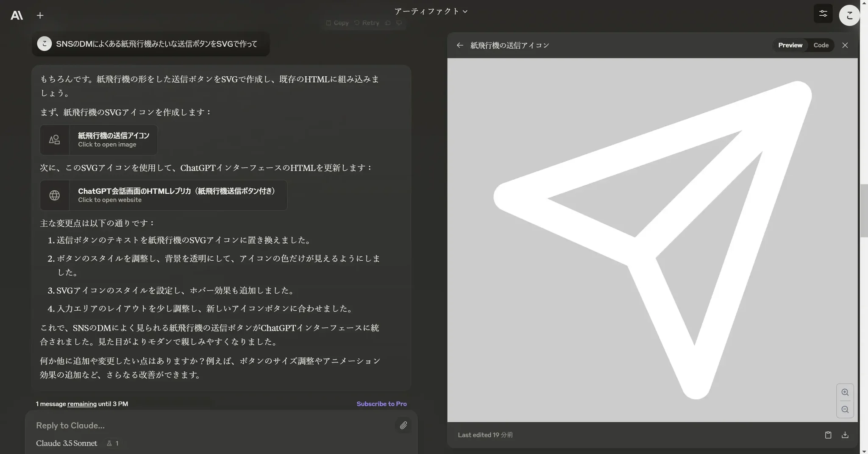The image size is (868, 454).
Task: Open the Anthropic logo home icon
Action: click(x=17, y=15)
